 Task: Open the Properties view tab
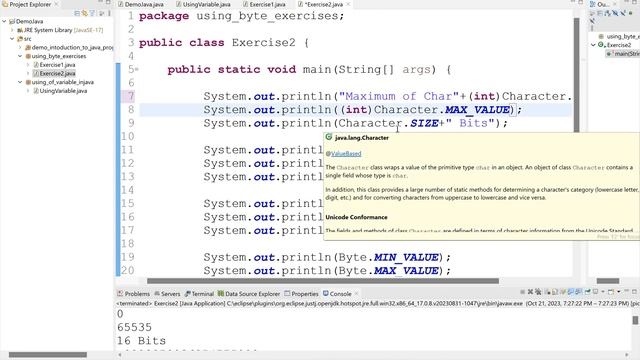click(x=301, y=293)
